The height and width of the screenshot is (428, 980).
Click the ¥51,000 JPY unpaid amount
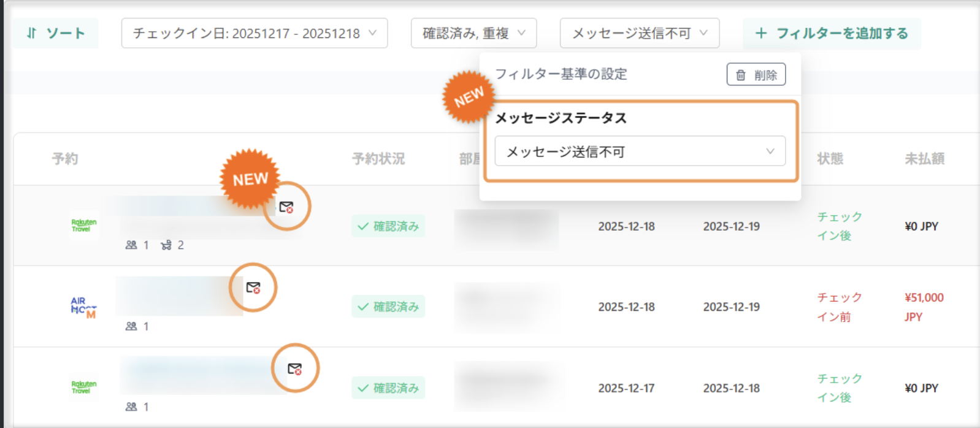click(924, 307)
